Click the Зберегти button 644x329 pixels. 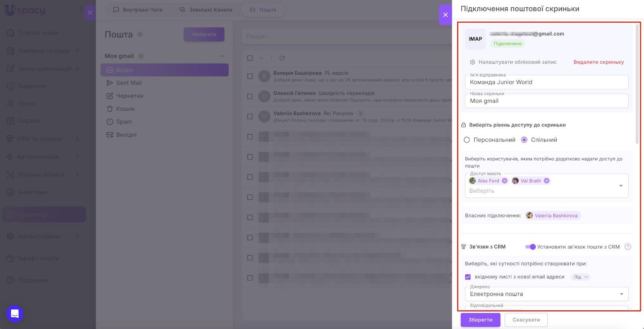point(480,320)
